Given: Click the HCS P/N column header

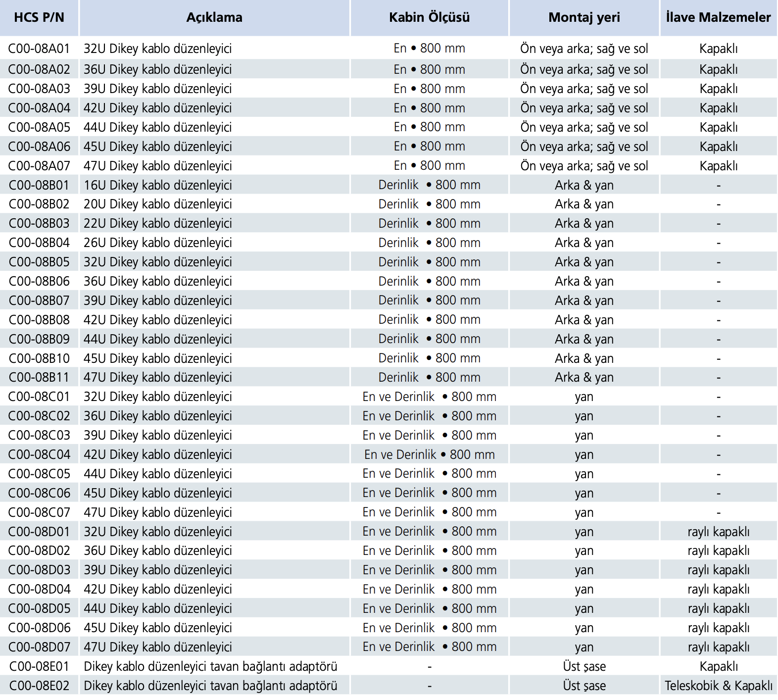Looking at the screenshot, I should [x=39, y=17].
